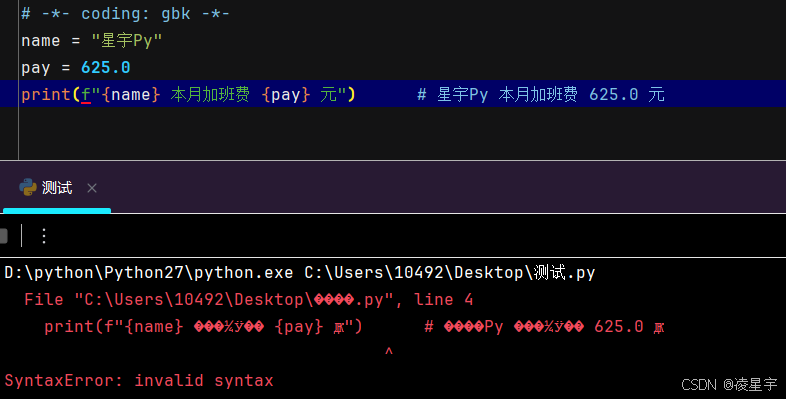Click the caret error marker in console
786x399 pixels.
(388, 352)
